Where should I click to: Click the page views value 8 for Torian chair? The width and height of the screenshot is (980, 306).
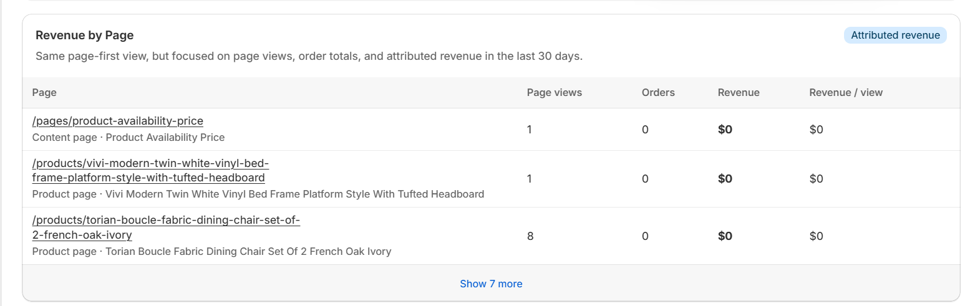point(530,236)
